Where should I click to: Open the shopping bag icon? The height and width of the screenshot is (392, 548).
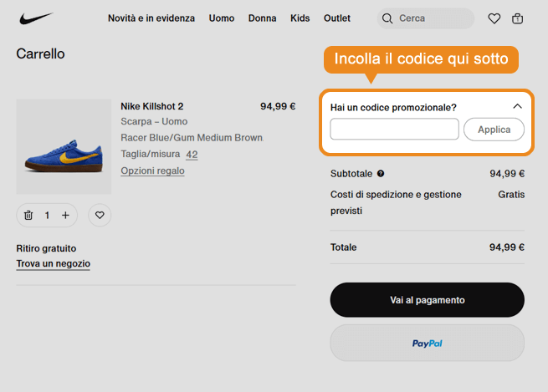coord(517,18)
